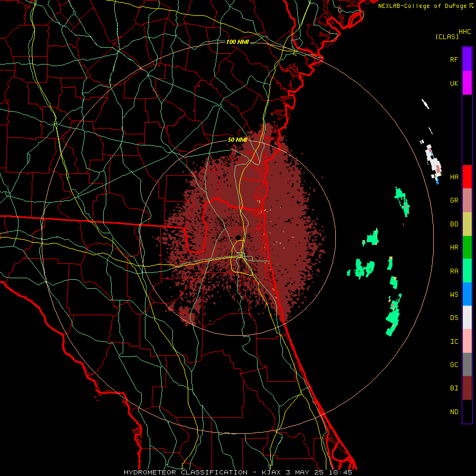Image resolution: width=476 pixels, height=476 pixels.
Task: Click the WS blue legend swatch
Action: (467, 294)
